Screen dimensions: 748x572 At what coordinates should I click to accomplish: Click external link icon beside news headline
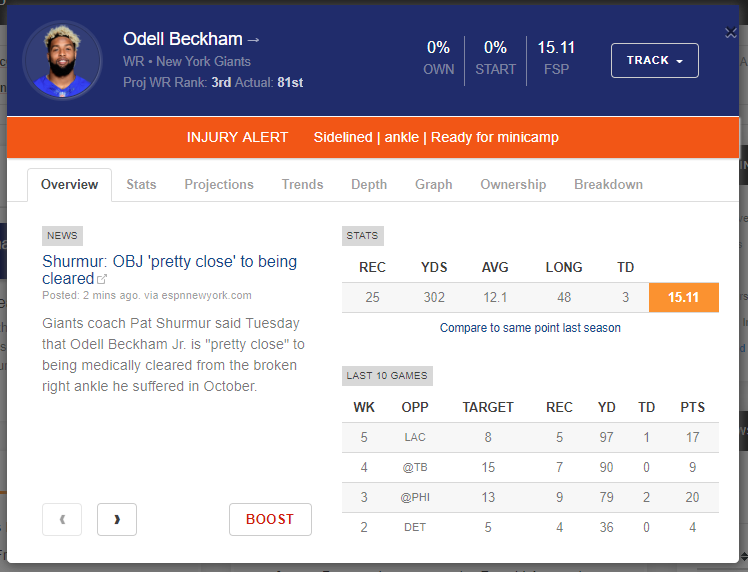point(102,280)
